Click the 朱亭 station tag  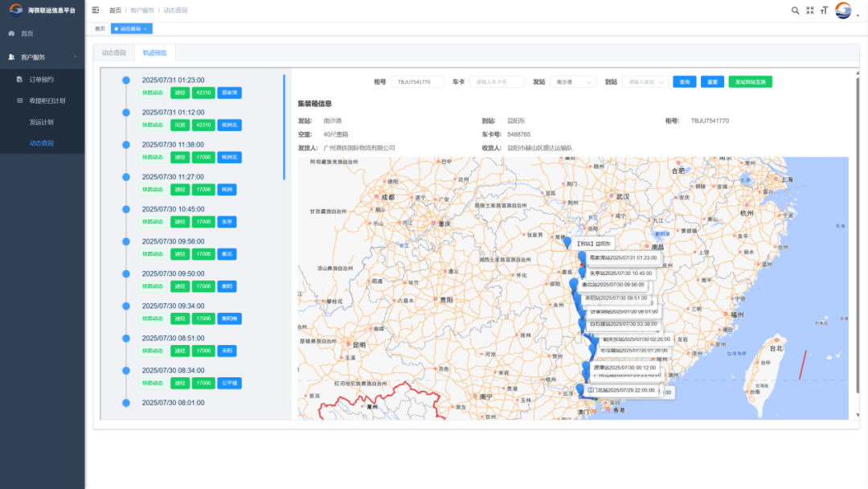tap(227, 221)
